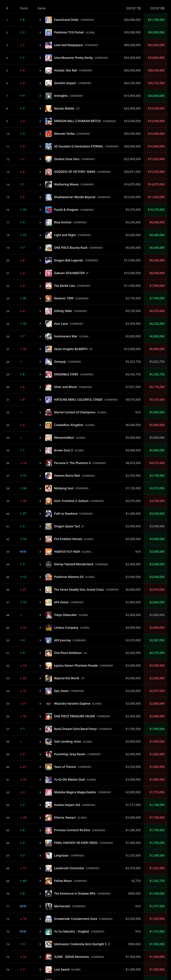Expand the Limbus Company row chevron
The height and width of the screenshot is (980, 171).
tap(40, 628)
